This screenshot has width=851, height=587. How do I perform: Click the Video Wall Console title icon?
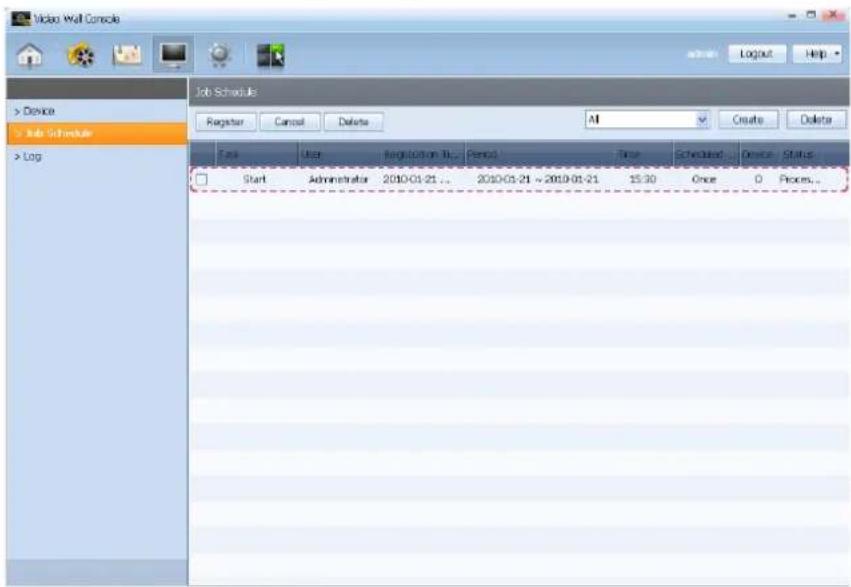(21, 19)
